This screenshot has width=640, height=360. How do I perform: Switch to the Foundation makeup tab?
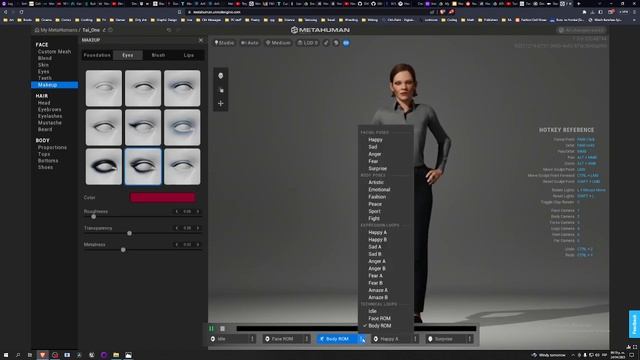[x=97, y=55]
